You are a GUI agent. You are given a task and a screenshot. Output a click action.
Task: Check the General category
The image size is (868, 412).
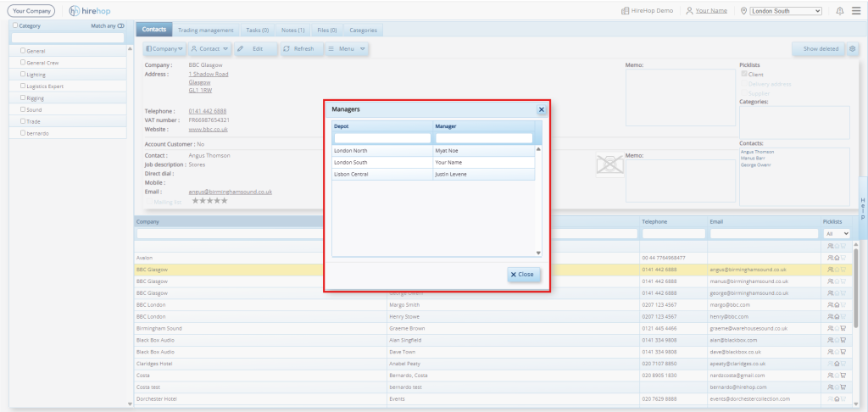(23, 50)
